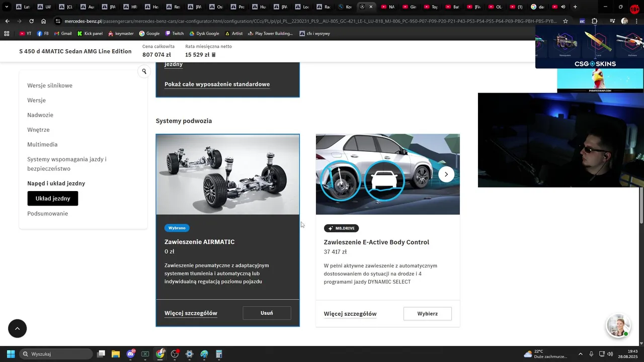The height and width of the screenshot is (362, 644).
Task: Choose E-Active Body Control with Wybierz
Action: click(x=428, y=314)
